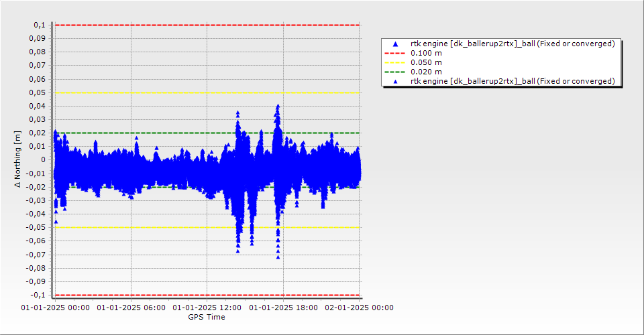
Task: Select the 0.020 m legend label
Action: [427, 72]
